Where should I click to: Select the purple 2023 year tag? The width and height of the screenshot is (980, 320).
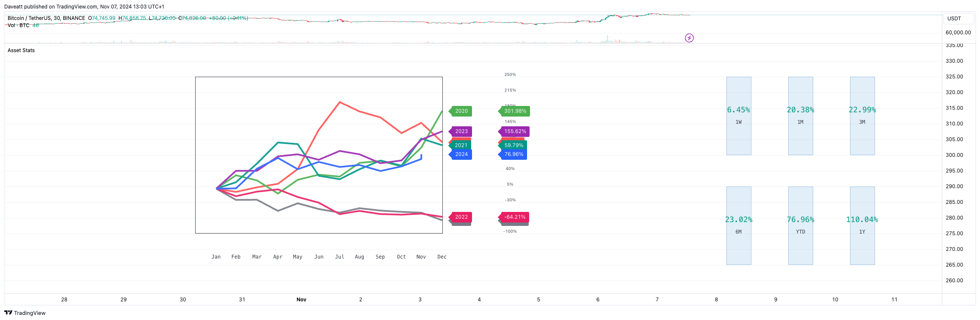(460, 131)
